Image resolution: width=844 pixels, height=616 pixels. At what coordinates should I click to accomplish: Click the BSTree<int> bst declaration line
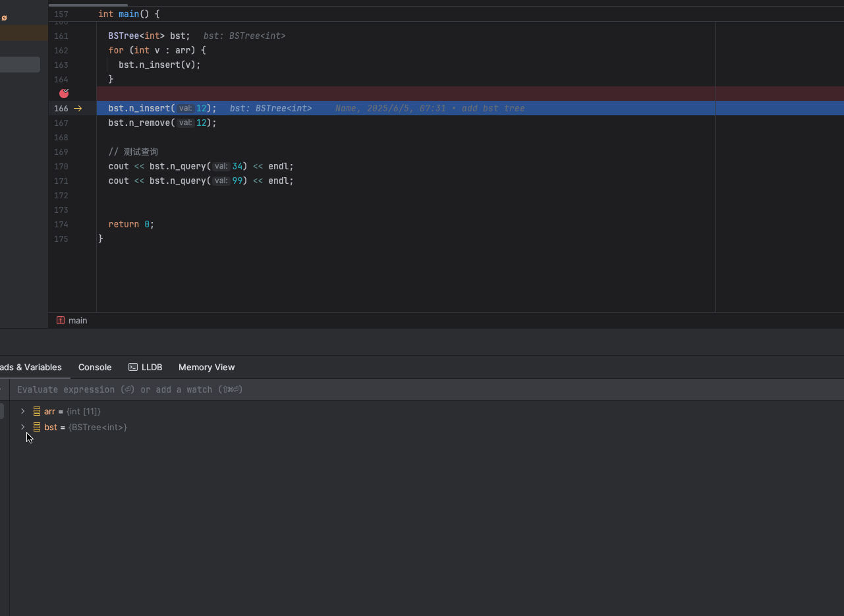coord(150,36)
